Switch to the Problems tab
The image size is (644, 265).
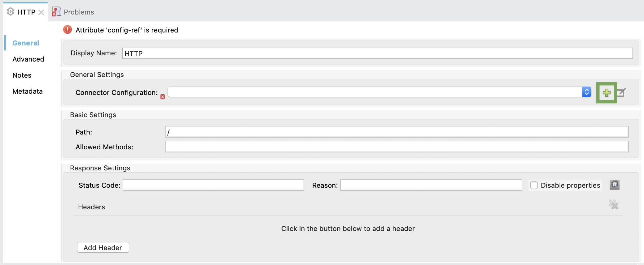[79, 12]
